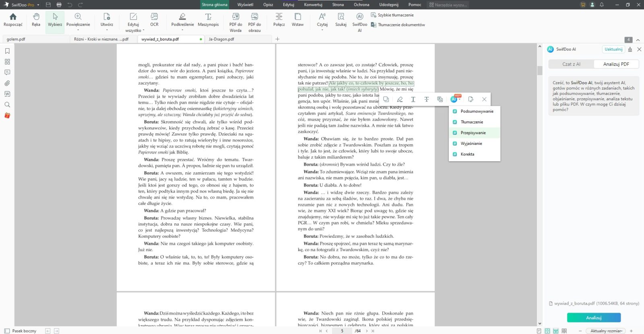644x334 pixels.
Task: Open the bookmarks panel in the left sidebar
Action: (7, 51)
